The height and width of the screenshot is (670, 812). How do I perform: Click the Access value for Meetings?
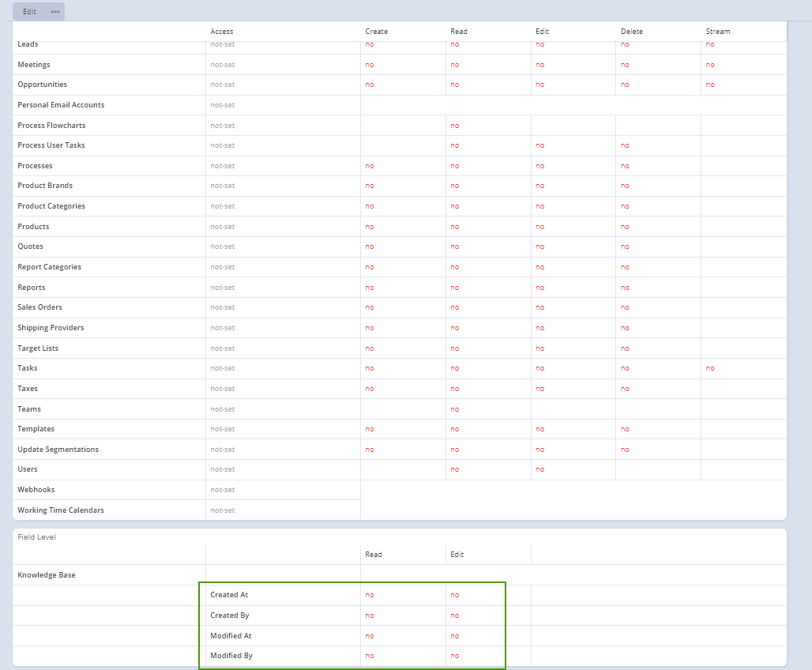(x=222, y=65)
